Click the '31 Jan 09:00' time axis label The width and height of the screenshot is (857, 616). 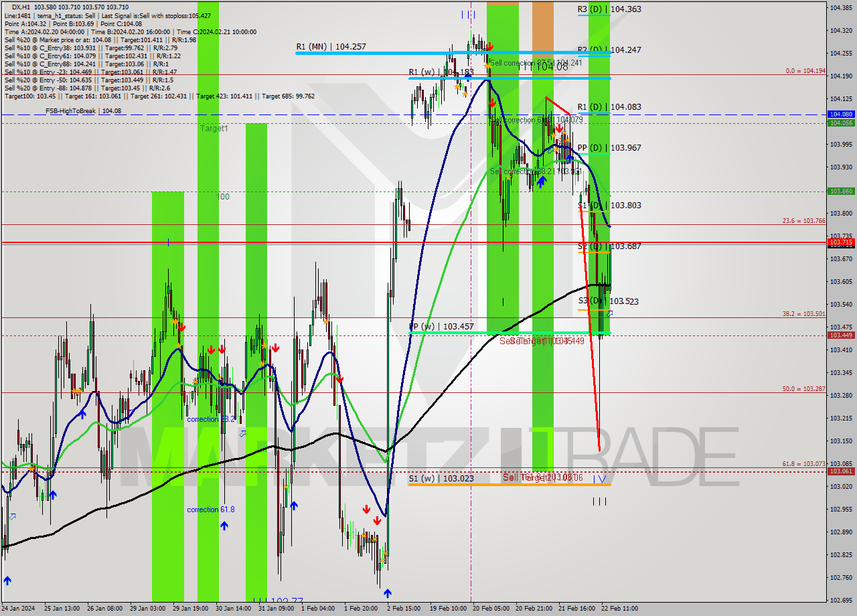pos(276,609)
